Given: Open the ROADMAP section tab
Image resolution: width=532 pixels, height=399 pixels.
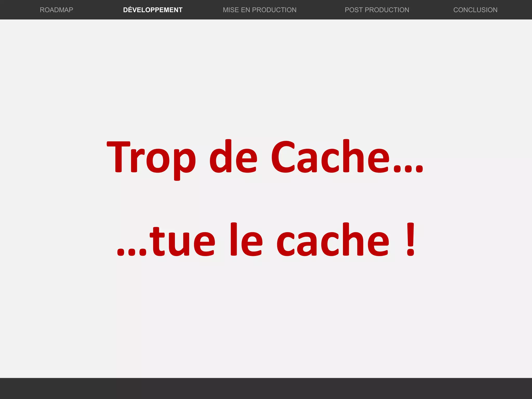Looking at the screenshot, I should 56,10.
